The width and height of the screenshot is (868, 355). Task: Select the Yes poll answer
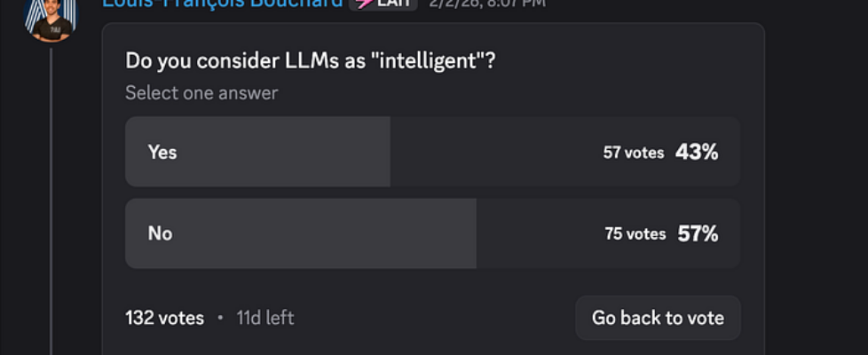pyautogui.click(x=163, y=152)
